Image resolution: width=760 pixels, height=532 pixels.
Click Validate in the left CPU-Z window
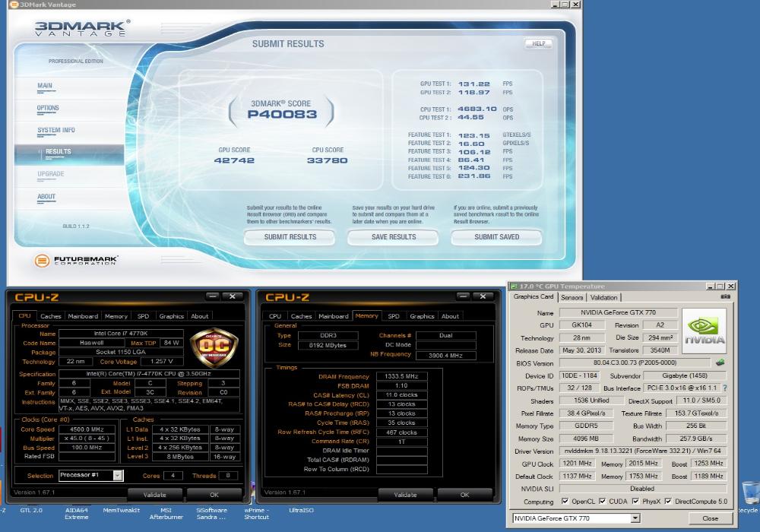(x=154, y=495)
